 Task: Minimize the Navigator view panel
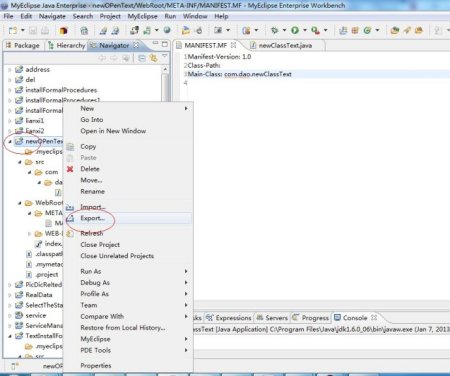(x=155, y=44)
